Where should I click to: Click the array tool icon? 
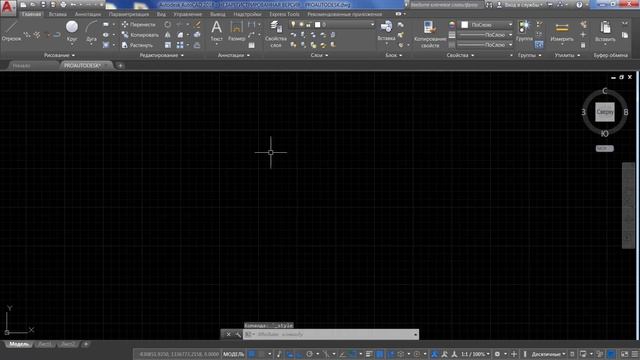click(x=180, y=45)
